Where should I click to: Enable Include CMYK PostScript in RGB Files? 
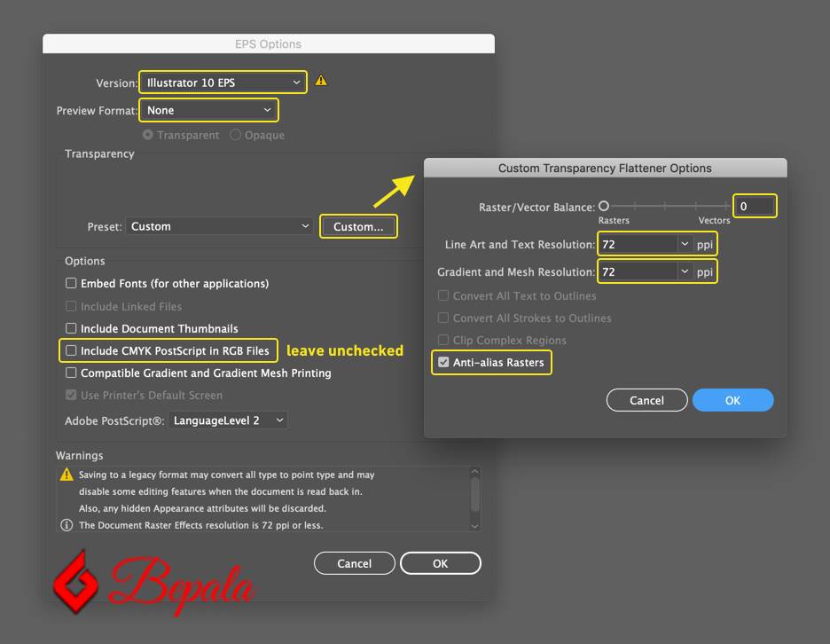point(71,350)
